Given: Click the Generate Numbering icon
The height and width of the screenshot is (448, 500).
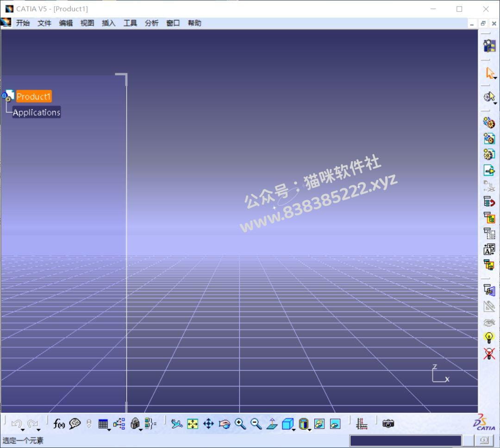Looking at the screenshot, I should [489, 249].
